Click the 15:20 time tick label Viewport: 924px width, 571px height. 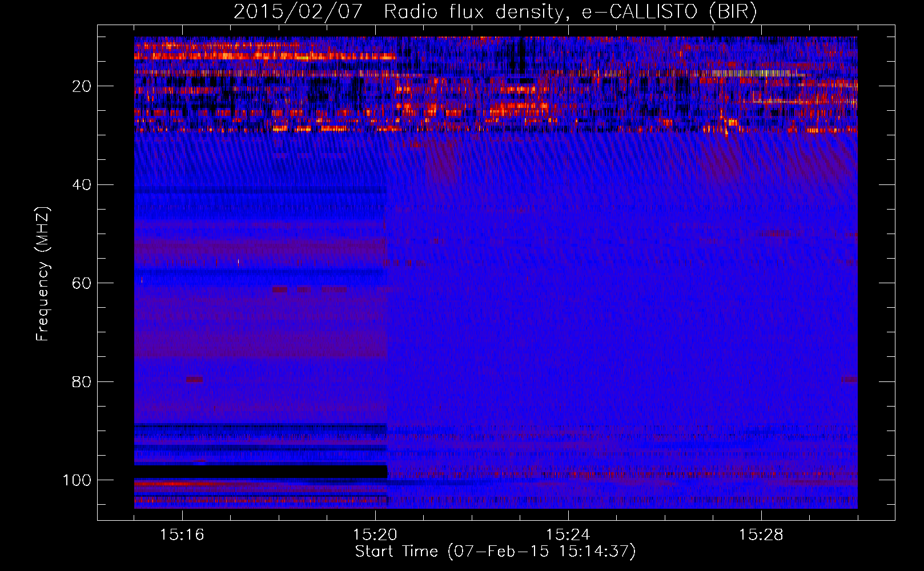point(375,535)
